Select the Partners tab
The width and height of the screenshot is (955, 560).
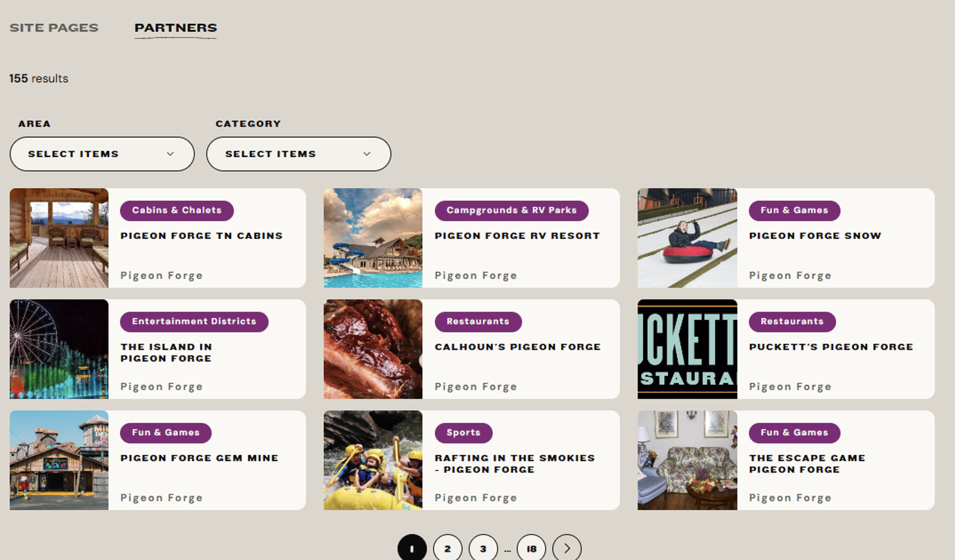175,27
